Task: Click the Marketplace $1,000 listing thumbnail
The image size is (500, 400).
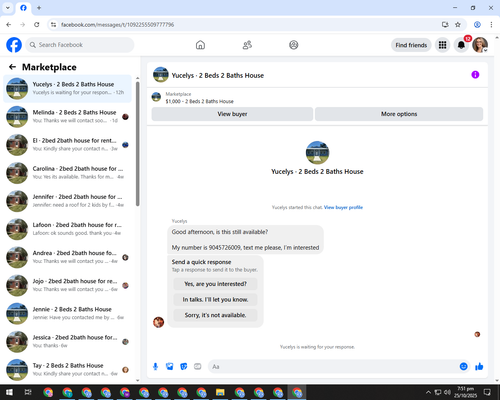Action: [156, 97]
